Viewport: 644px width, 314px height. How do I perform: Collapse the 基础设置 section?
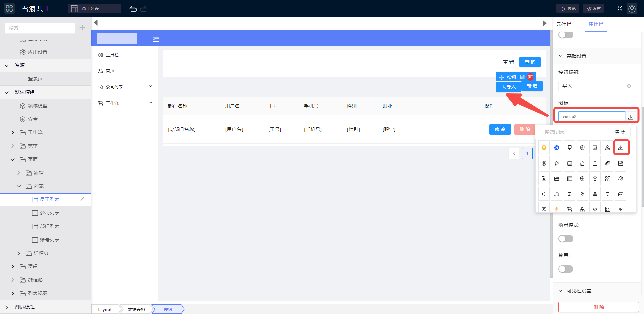click(x=561, y=56)
